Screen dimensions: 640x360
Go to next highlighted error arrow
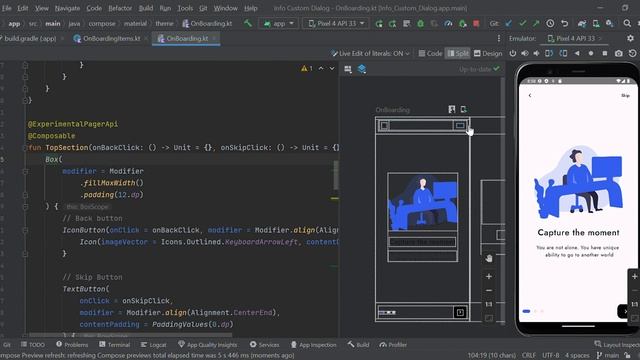332,69
